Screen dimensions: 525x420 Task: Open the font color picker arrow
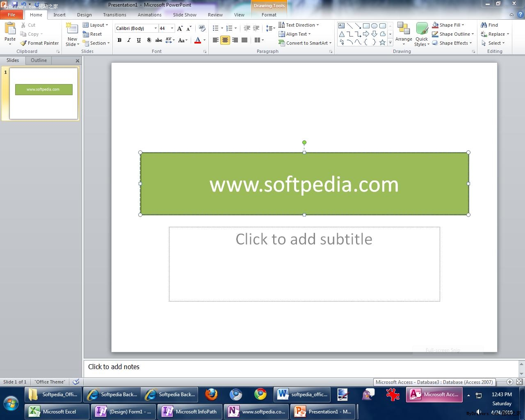pos(204,40)
